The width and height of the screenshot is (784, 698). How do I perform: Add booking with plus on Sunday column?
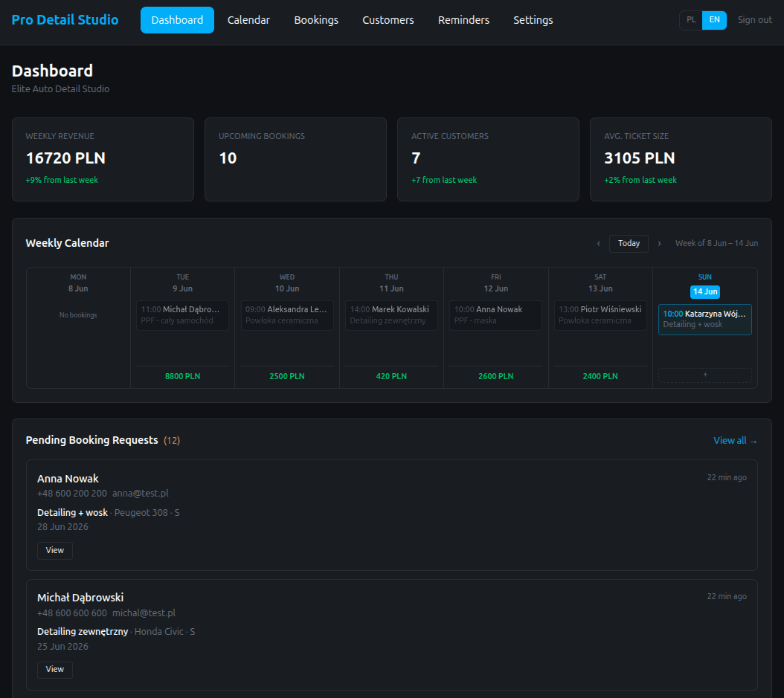click(705, 375)
